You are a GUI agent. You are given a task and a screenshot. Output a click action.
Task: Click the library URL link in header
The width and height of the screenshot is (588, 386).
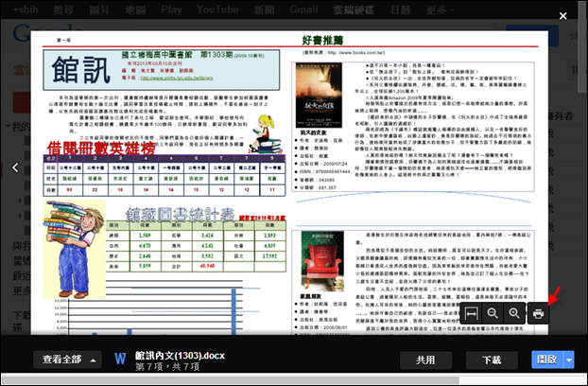tap(177, 78)
